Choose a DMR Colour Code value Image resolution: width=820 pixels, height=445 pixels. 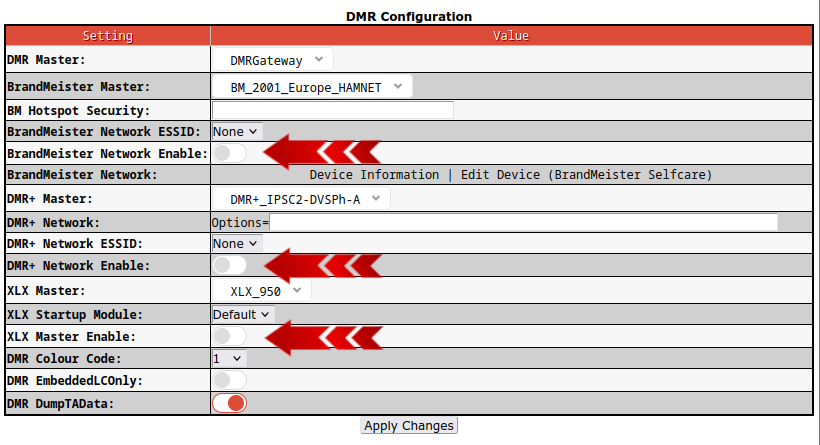tap(228, 358)
